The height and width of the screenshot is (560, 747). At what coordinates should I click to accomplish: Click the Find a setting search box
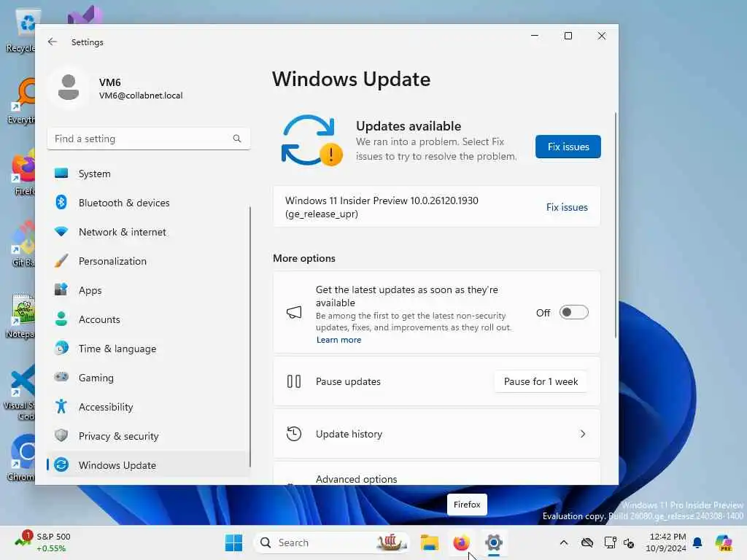coord(149,139)
